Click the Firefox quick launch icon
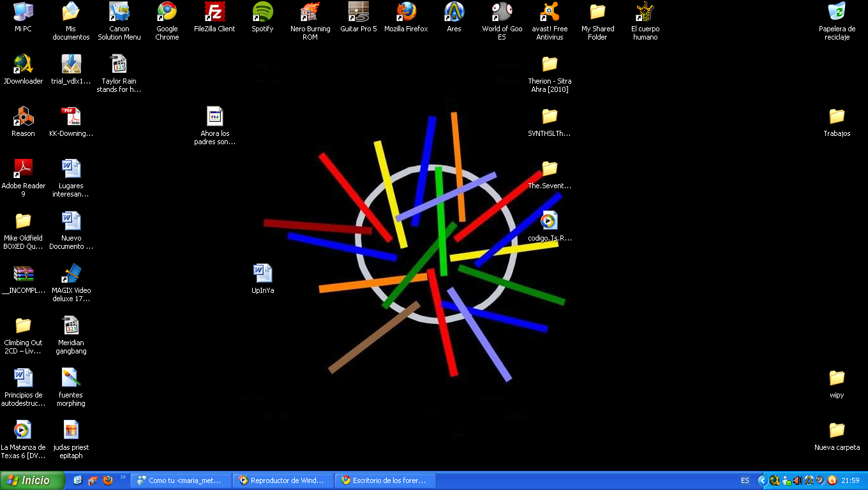Image resolution: width=868 pixels, height=490 pixels. [108, 480]
